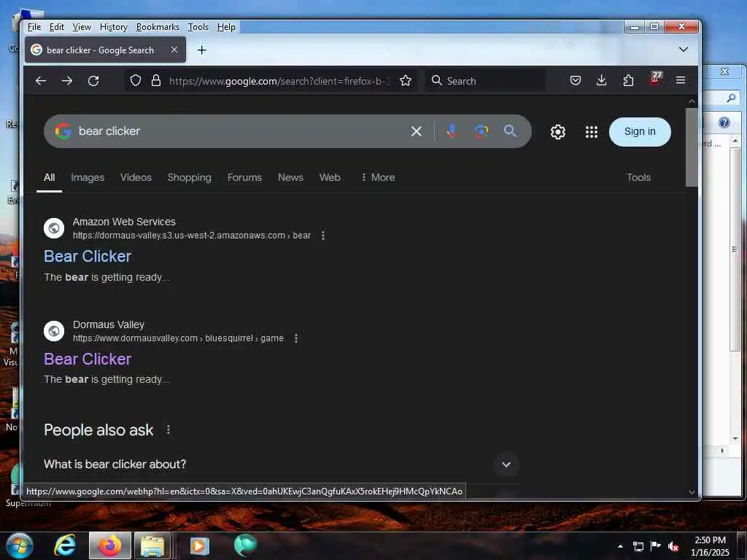Open options for the Amazon Web Services result
Image resolution: width=747 pixels, height=560 pixels.
click(323, 236)
